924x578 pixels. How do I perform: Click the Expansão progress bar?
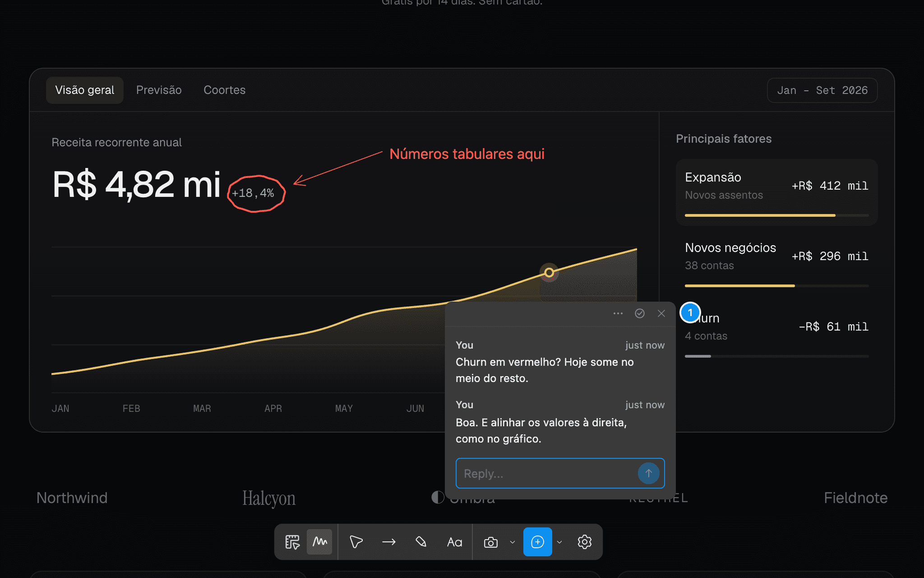coord(776,215)
